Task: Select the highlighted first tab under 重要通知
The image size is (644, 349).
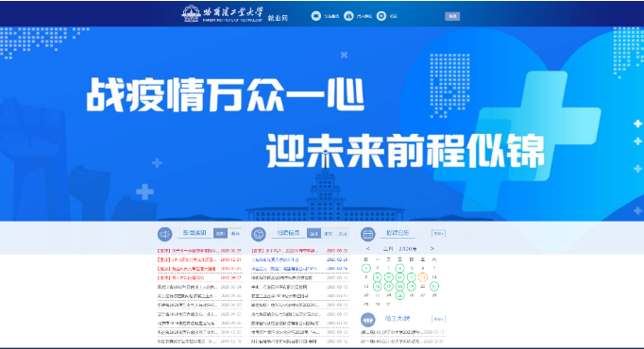Action: coord(220,233)
